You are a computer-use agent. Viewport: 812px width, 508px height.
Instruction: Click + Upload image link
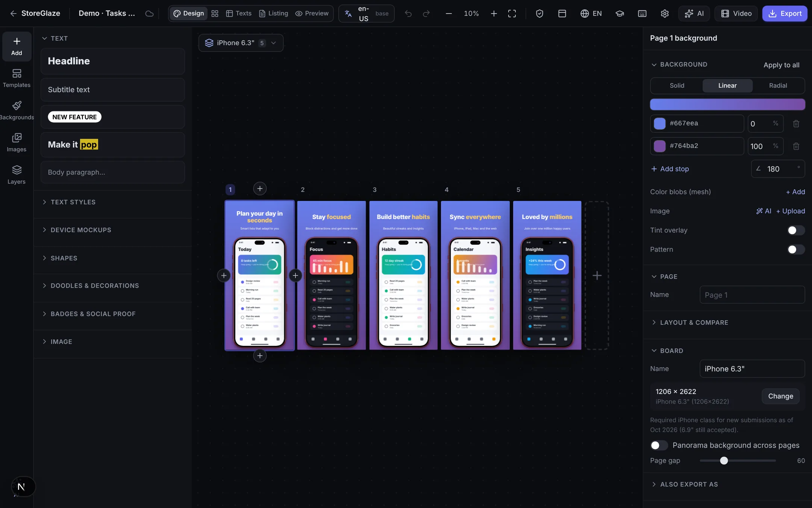click(791, 211)
